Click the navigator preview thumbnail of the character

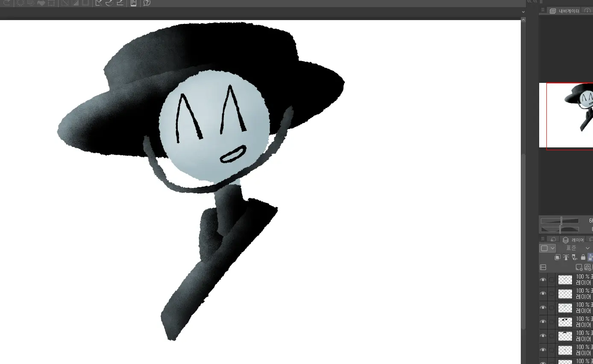pyautogui.click(x=570, y=116)
